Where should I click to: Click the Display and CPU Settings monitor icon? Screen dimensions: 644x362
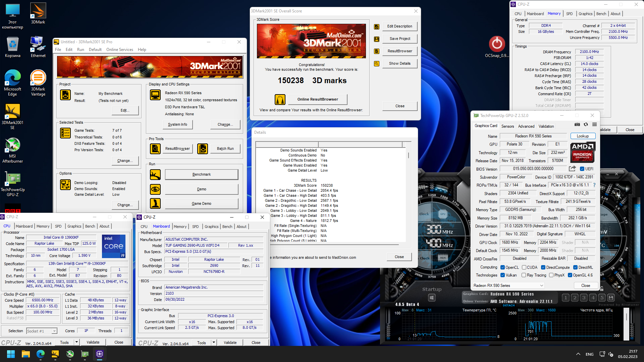pyautogui.click(x=155, y=95)
